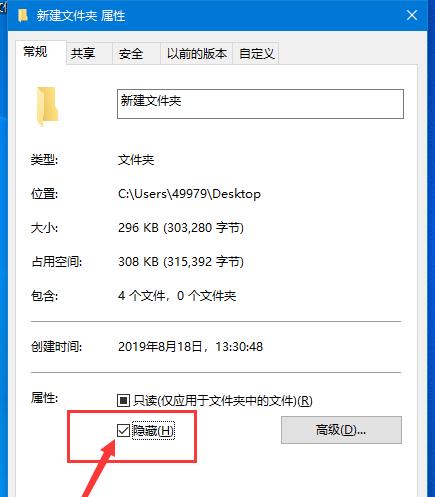The image size is (435, 497).
Task: Click the 属性: label text
Action: point(44,398)
